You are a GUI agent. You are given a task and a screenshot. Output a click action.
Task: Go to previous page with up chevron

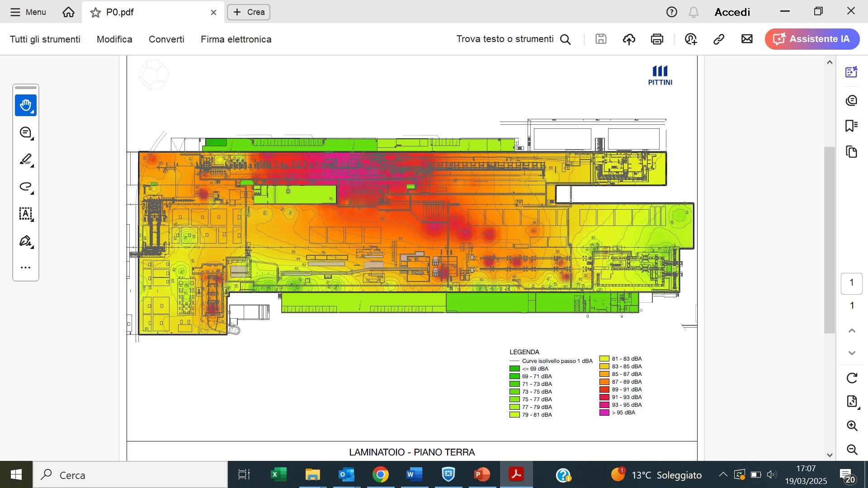point(852,331)
